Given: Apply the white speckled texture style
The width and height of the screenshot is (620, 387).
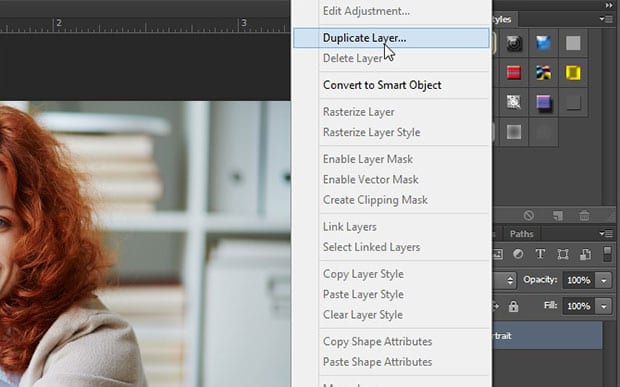Looking at the screenshot, I should 514,102.
